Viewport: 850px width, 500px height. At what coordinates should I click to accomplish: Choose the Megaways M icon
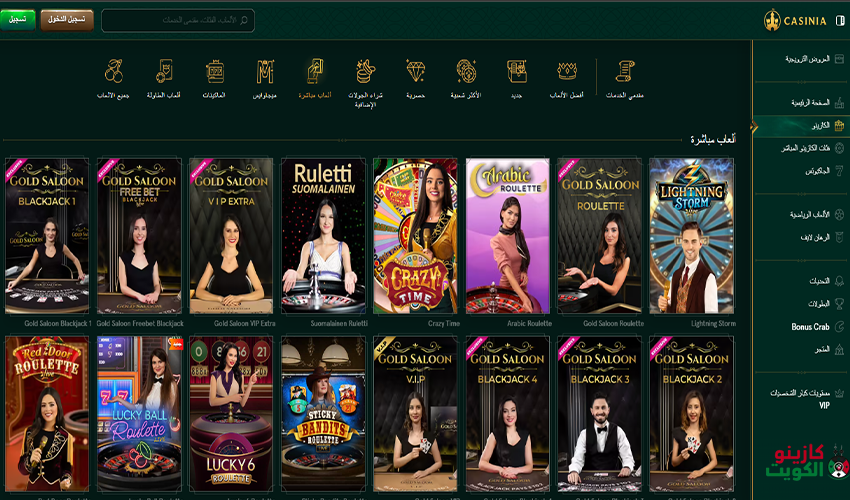click(265, 72)
